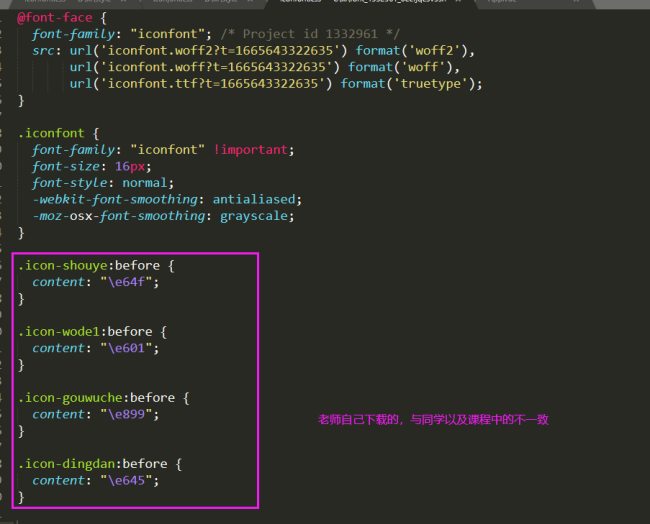Viewport: 650px width, 524px height.
Task: Click the 'iconfont.woff2?t=1665643322635' url string
Action: [220, 51]
